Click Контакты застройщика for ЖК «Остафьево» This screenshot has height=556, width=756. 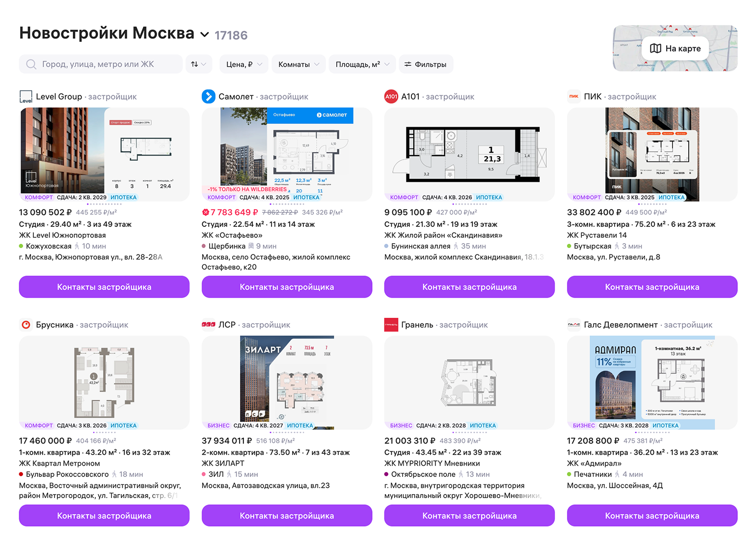point(287,287)
